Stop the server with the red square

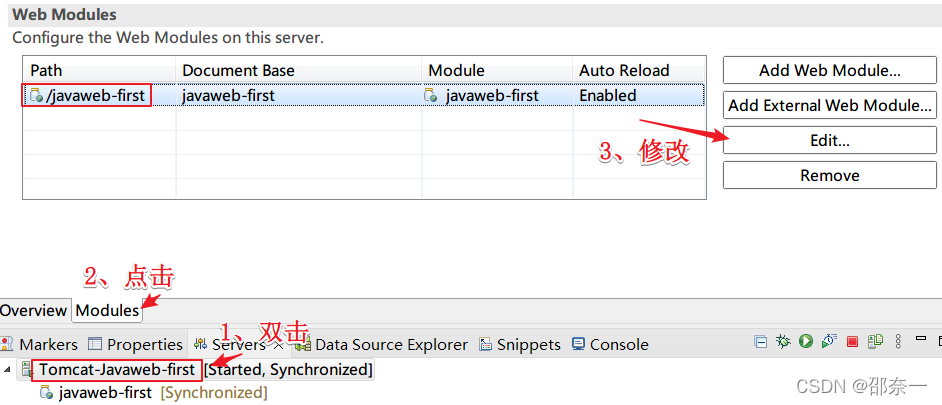[x=852, y=342]
